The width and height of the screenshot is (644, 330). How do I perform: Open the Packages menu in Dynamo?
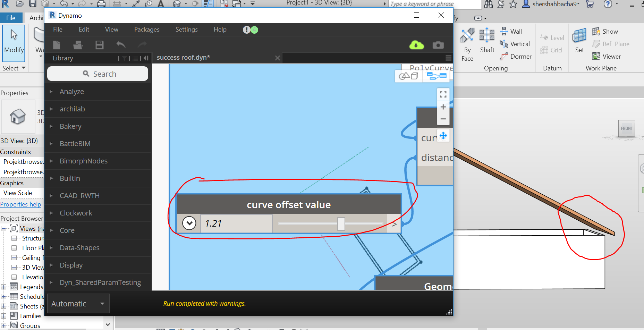147,29
